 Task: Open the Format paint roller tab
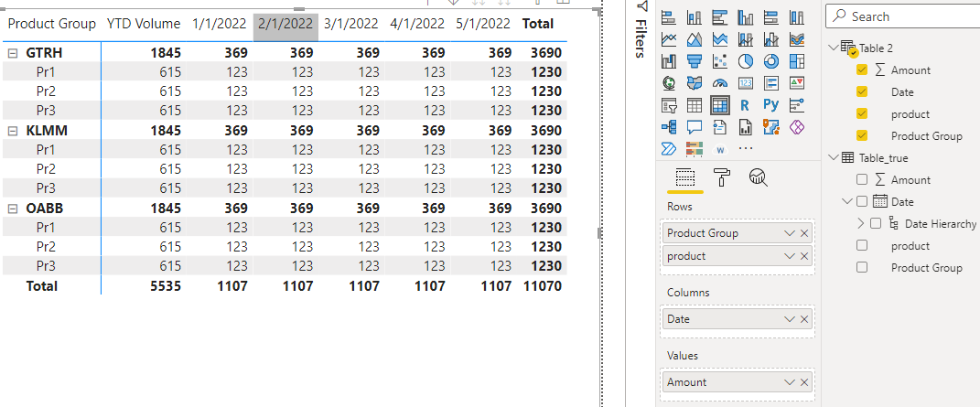[723, 178]
